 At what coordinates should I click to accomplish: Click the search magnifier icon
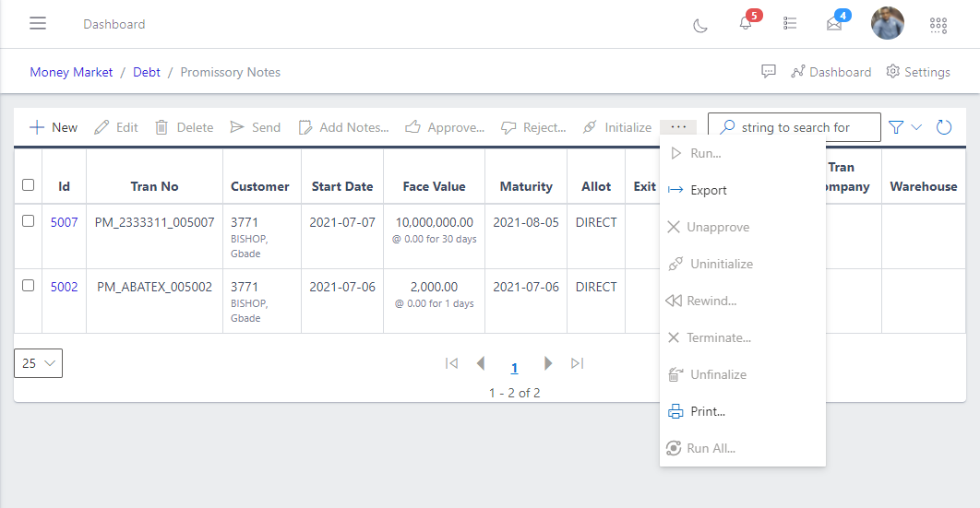(x=727, y=127)
